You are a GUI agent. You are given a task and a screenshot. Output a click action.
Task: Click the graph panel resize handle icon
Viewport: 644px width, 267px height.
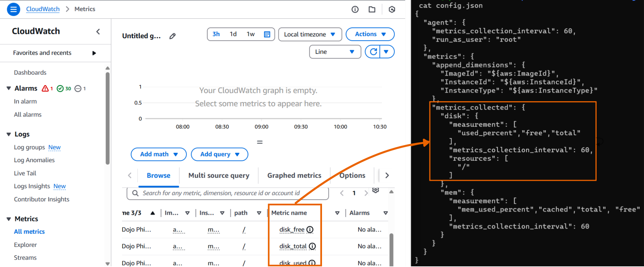pos(260,142)
